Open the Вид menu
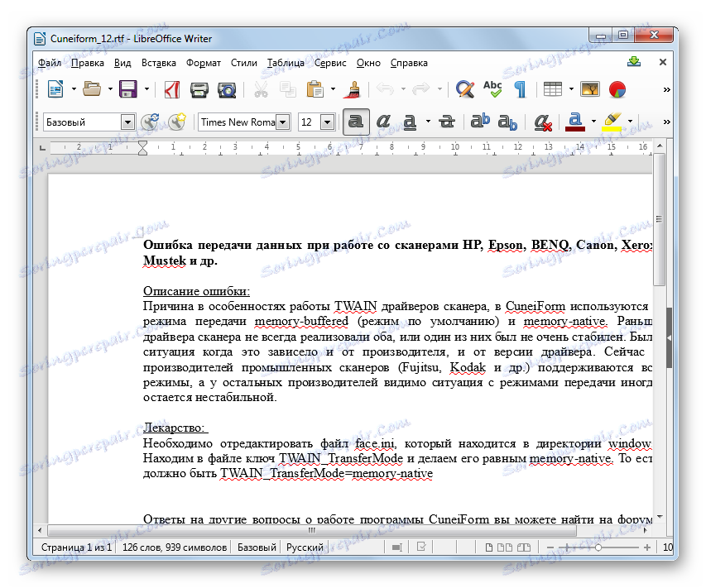 (122, 63)
